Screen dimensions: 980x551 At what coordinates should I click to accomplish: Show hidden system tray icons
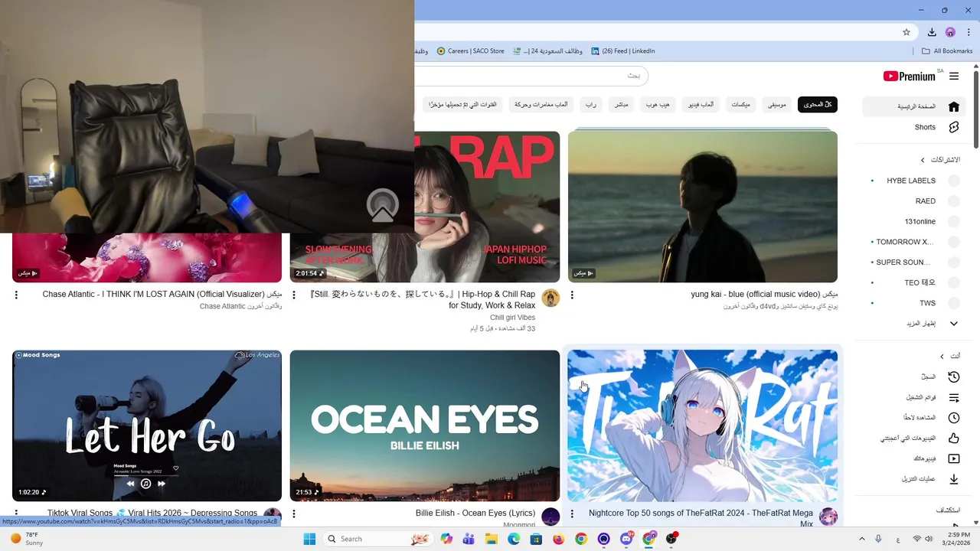861,539
